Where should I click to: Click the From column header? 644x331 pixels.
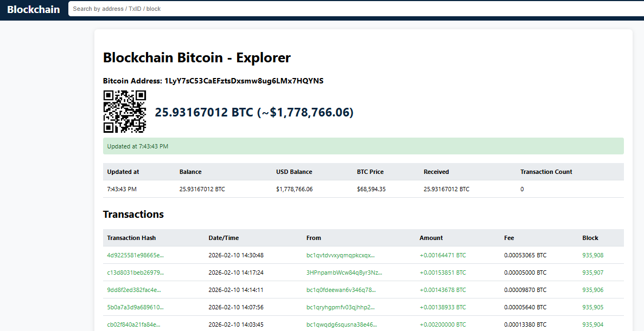314,238
